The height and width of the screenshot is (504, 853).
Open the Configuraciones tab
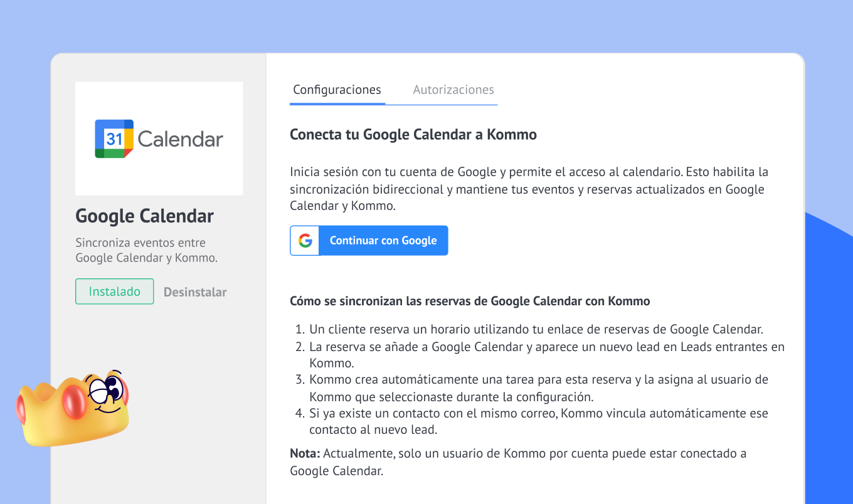tap(337, 90)
